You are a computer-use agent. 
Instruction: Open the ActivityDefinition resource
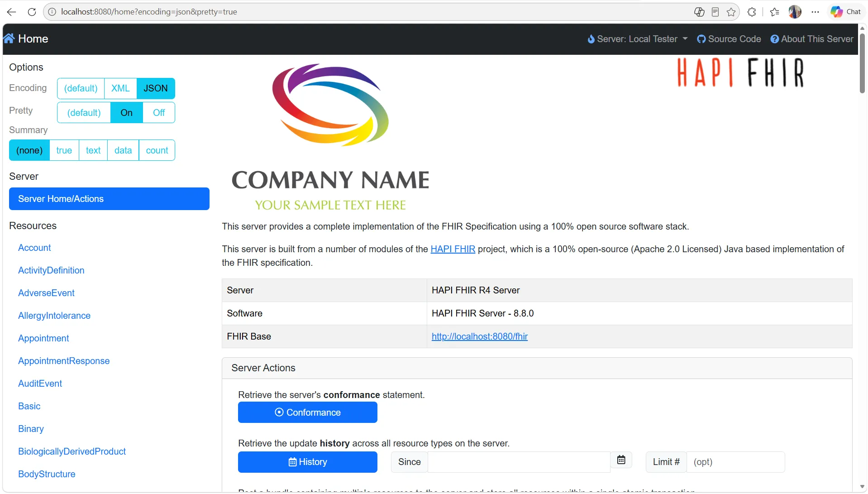51,270
